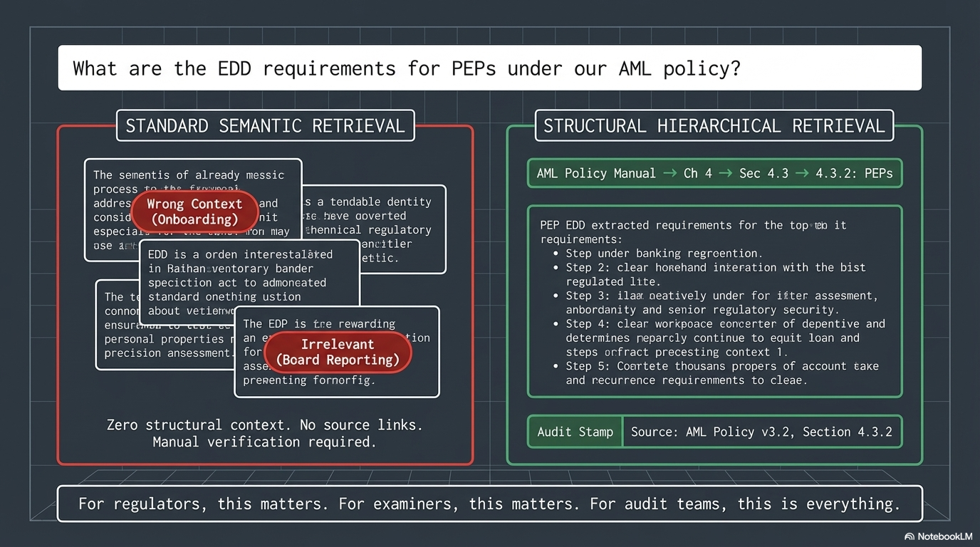Open Source: AML Policy v3.2, Section 4.3.2
The width and height of the screenshot is (980, 547).
point(762,432)
